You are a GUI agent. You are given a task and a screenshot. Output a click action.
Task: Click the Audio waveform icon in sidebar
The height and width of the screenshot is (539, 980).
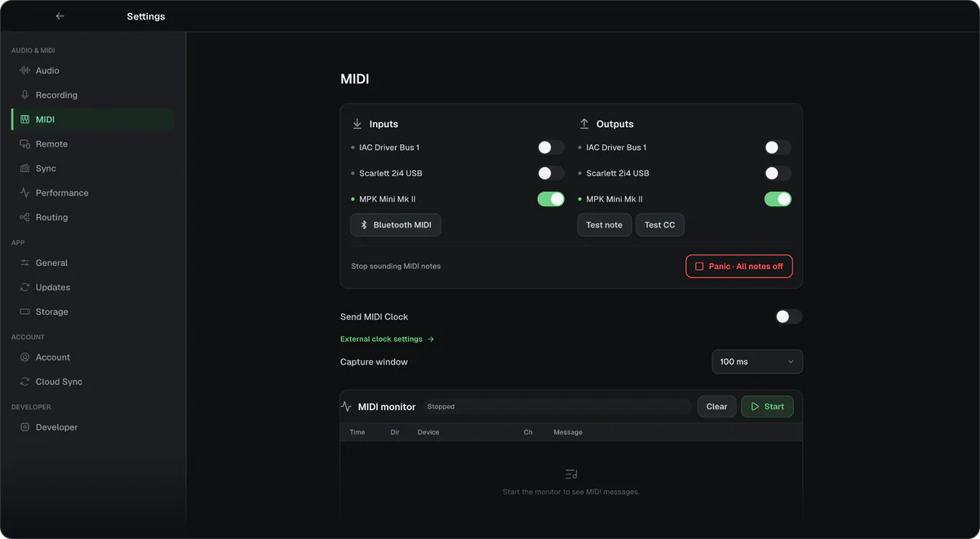pos(24,71)
